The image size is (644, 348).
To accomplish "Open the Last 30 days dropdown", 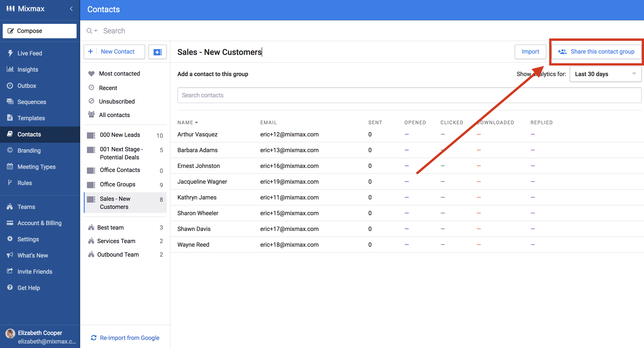I will coord(605,74).
